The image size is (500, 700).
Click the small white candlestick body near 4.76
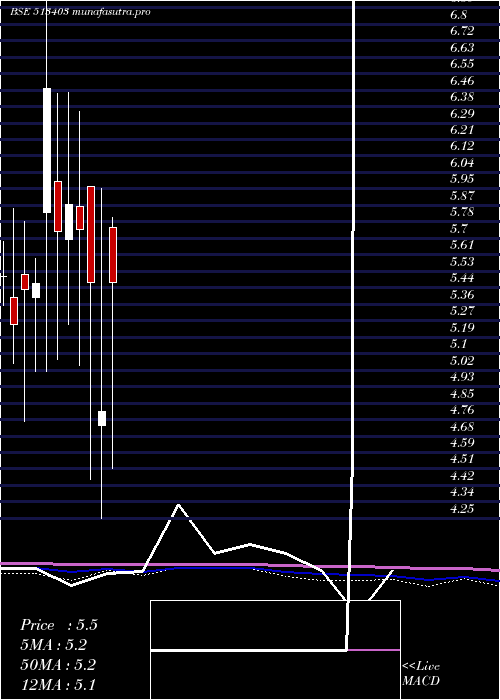tap(102, 418)
